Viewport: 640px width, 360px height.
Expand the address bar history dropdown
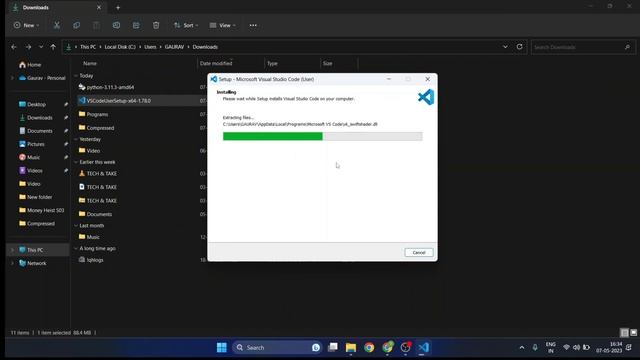tap(505, 47)
